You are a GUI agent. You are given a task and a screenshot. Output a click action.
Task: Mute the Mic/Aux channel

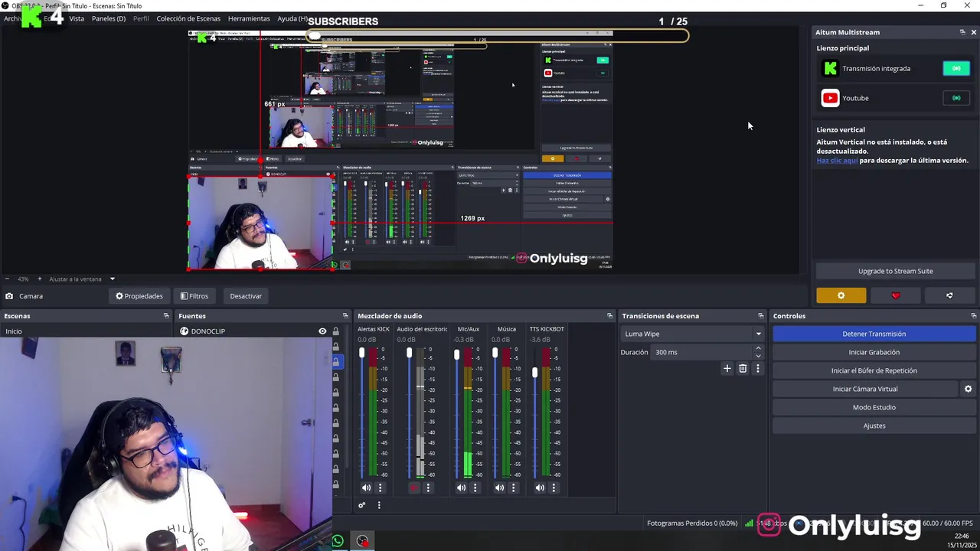(x=461, y=487)
